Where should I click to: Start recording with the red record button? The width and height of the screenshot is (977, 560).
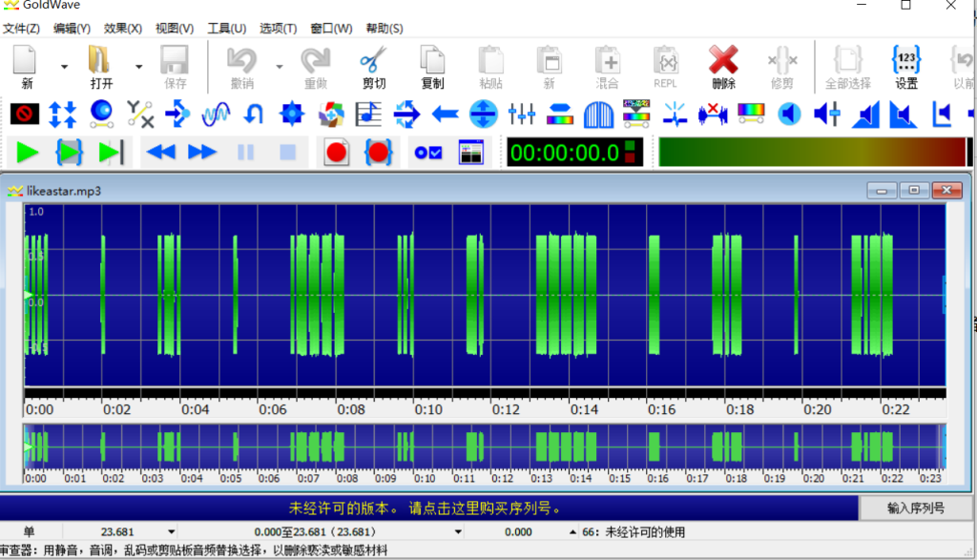coord(336,152)
